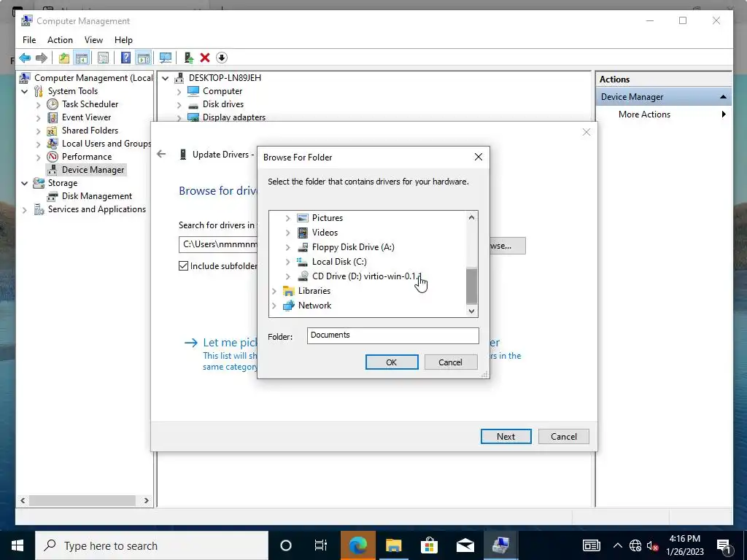This screenshot has height=560, width=747.
Task: Open Cortana circle icon on taskbar
Action: (286, 545)
